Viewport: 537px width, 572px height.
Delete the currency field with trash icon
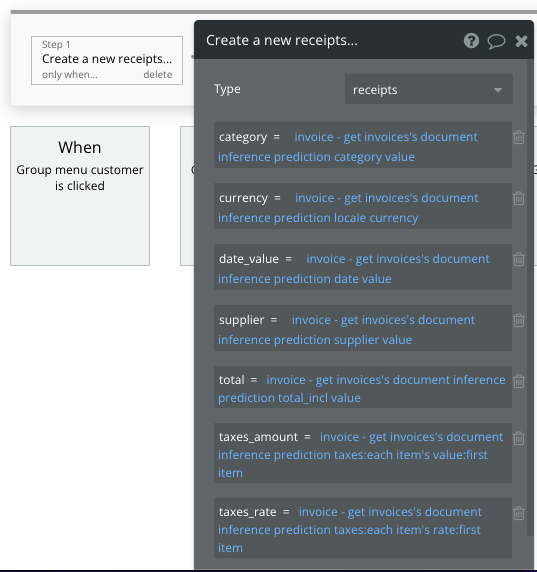[x=519, y=198]
